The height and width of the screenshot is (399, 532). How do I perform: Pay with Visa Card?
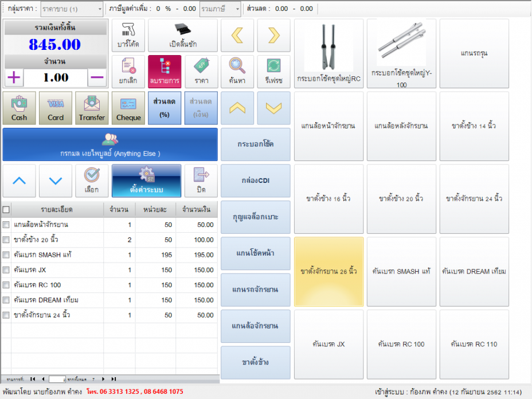pyautogui.click(x=56, y=108)
